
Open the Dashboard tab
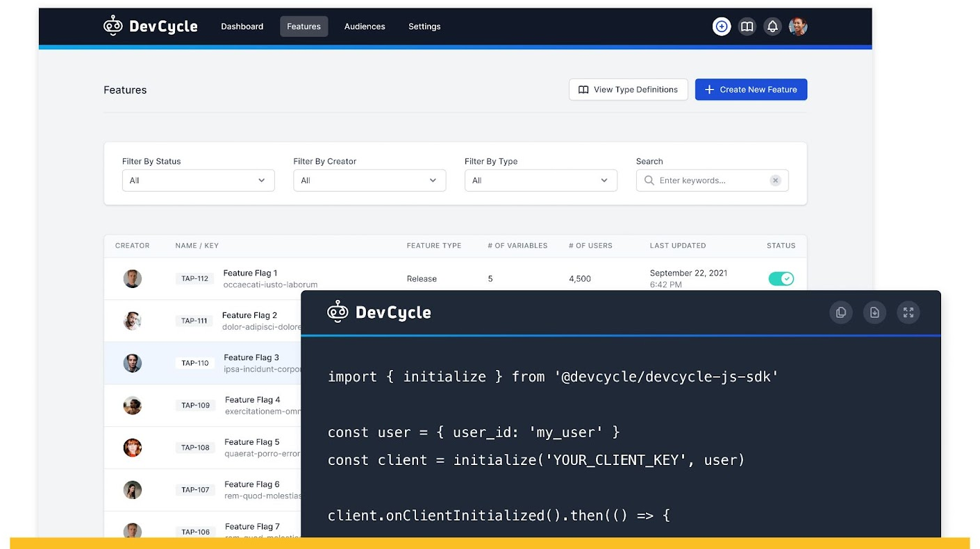[242, 26]
